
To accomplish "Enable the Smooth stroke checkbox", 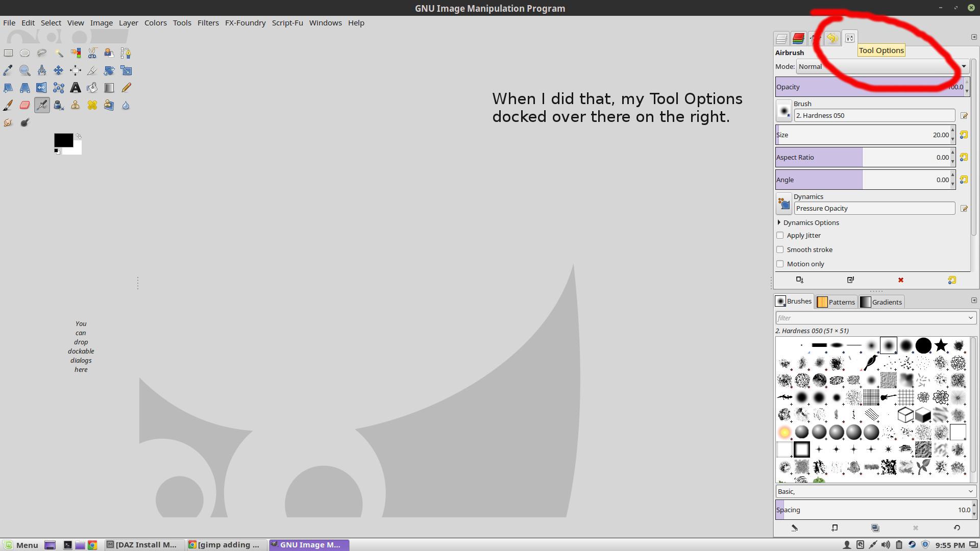I will [780, 249].
